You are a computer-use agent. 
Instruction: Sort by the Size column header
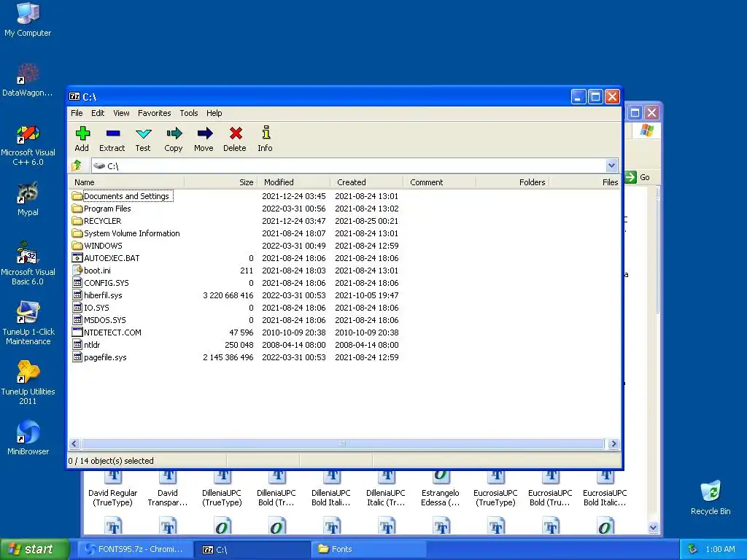[x=220, y=182]
